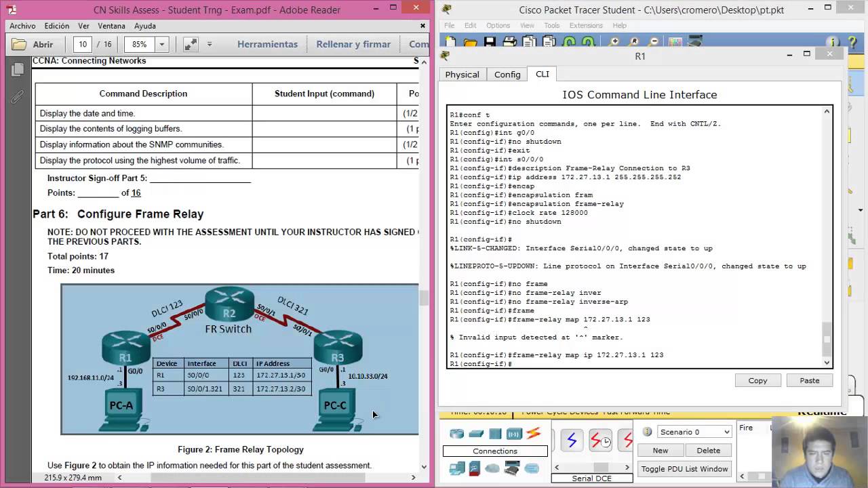Click Toggle PDU List Window button
This screenshot has width=868, height=488.
coord(684,468)
